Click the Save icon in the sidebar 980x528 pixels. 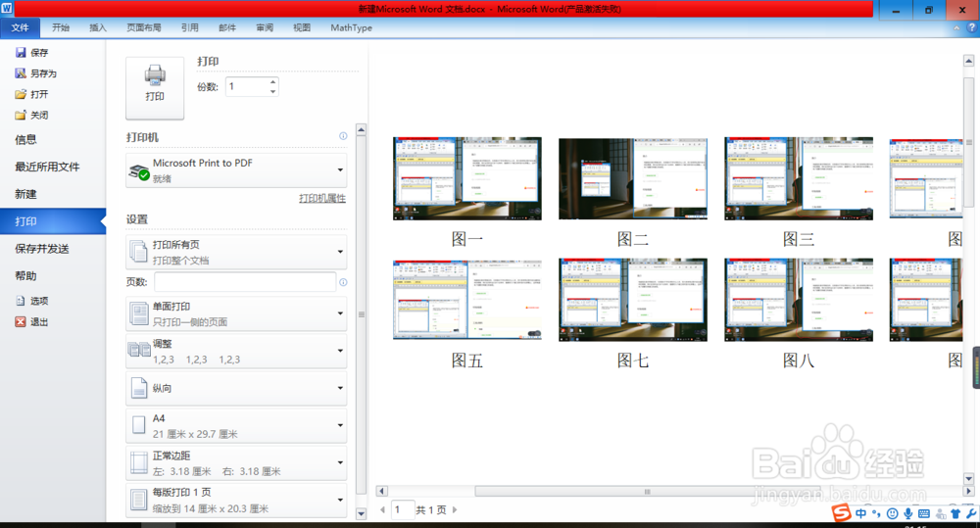[21, 53]
